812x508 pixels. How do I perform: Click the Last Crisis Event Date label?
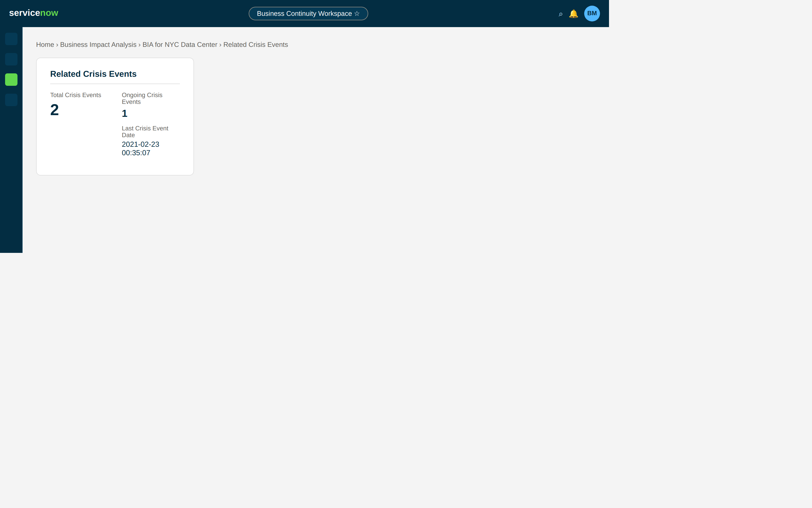point(145,132)
